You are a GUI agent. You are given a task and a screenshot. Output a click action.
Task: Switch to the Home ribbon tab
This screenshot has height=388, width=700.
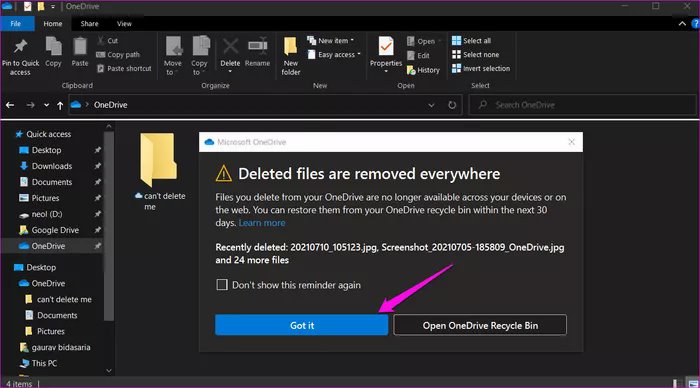(x=53, y=24)
